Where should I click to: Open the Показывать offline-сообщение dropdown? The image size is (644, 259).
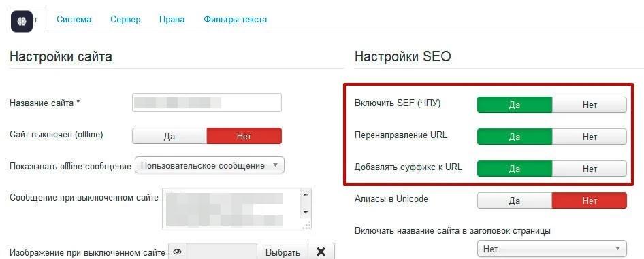pos(210,166)
